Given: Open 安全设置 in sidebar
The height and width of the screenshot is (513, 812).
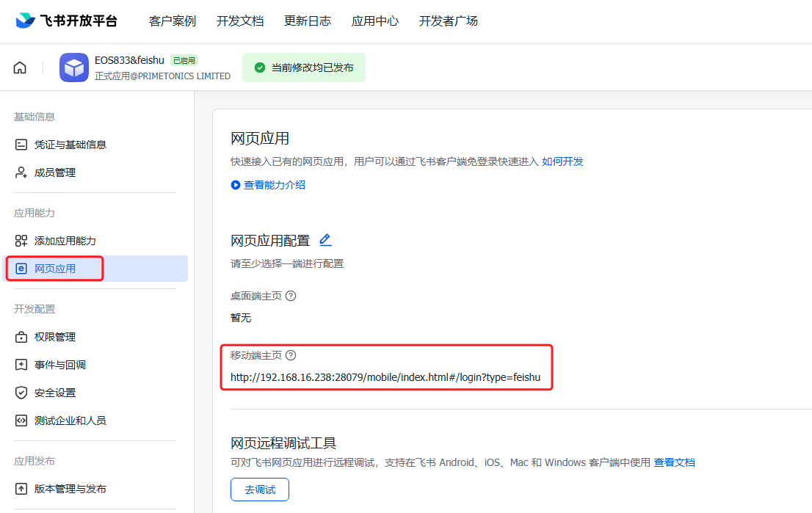Looking at the screenshot, I should [54, 393].
